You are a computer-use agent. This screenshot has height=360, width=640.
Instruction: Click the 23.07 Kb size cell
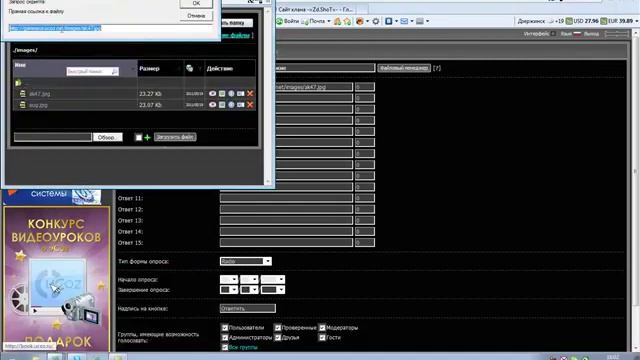pyautogui.click(x=150, y=105)
